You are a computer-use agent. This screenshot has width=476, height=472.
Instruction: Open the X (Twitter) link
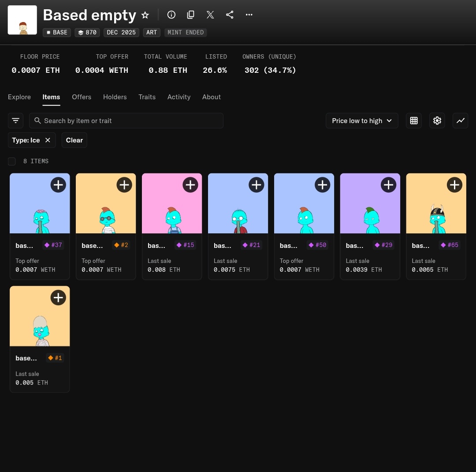[210, 15]
